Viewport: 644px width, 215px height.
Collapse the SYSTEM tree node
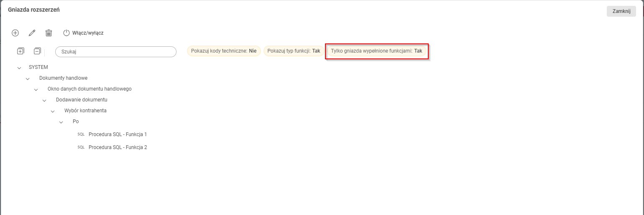coord(19,67)
